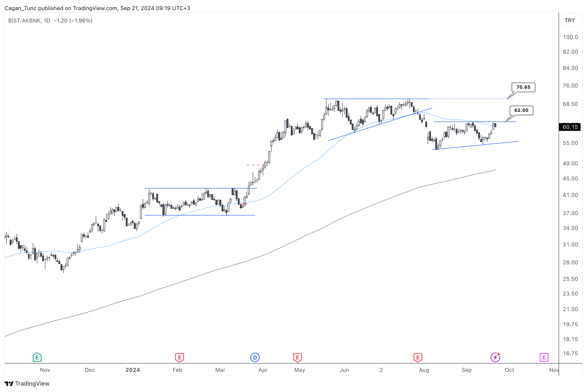
Task: Click the 2024 label on time axis
Action: (x=132, y=370)
